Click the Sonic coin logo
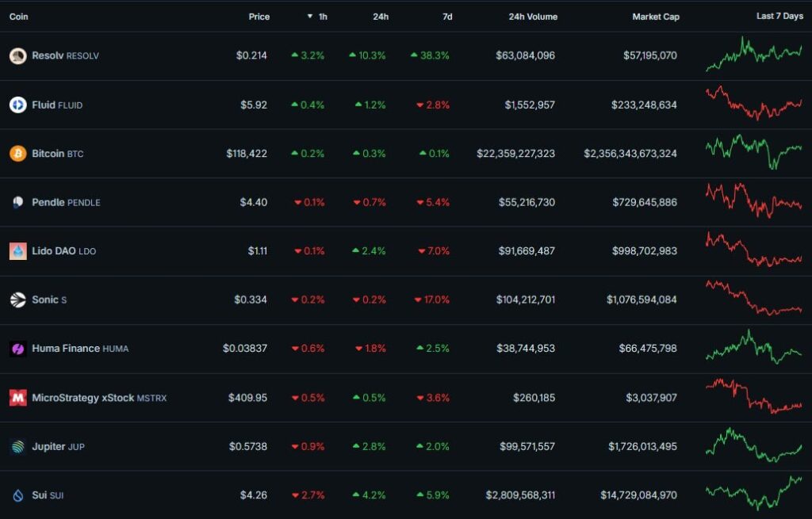The height and width of the screenshot is (519, 812). (x=17, y=300)
